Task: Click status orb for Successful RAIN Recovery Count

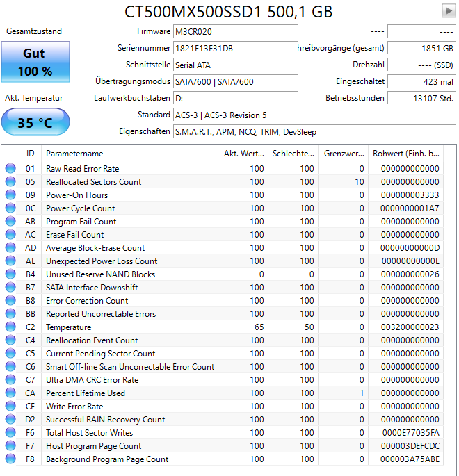Action: (10, 419)
